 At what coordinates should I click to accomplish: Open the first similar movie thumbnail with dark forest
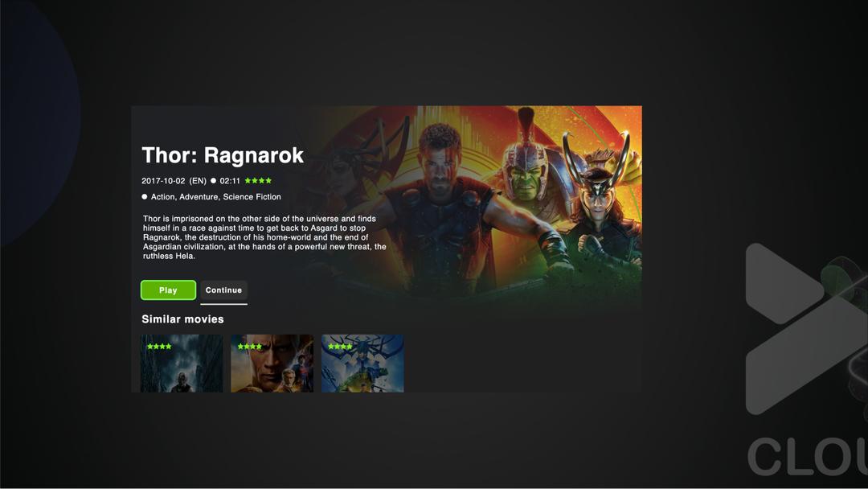coord(182,364)
